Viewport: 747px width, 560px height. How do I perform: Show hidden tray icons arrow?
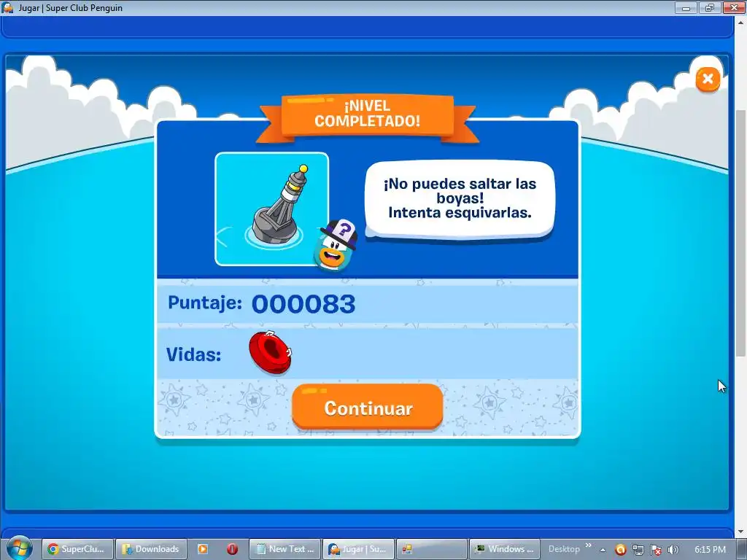[603, 550]
